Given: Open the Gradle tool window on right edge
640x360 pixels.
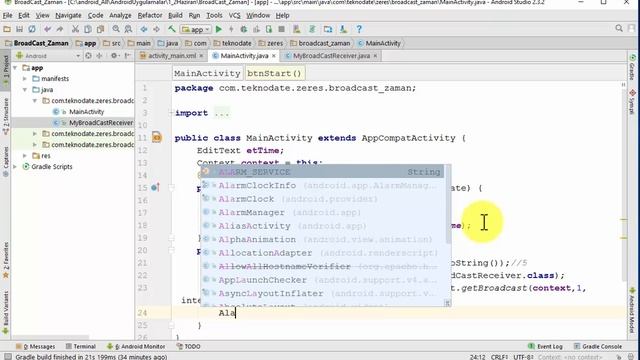Looking at the screenshot, I should tap(632, 67).
